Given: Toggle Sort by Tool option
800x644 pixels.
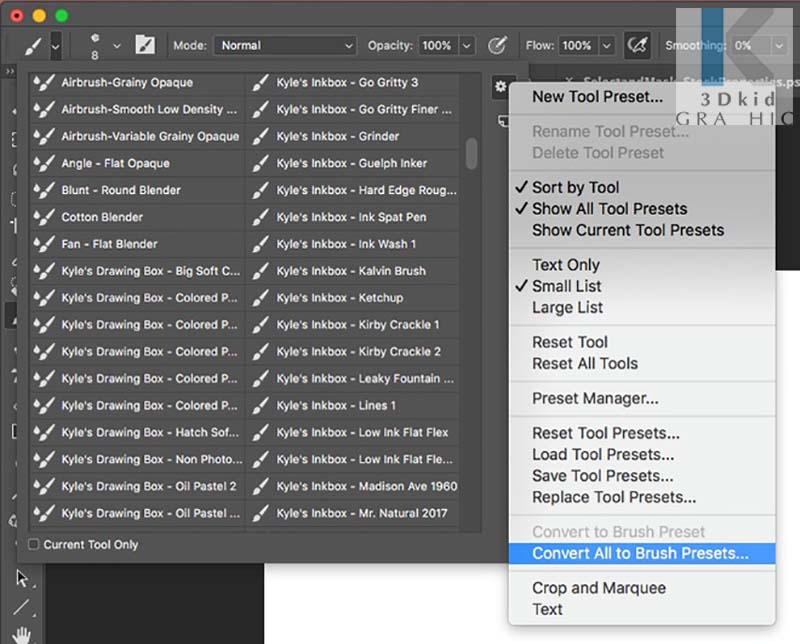Looking at the screenshot, I should coord(642,187).
